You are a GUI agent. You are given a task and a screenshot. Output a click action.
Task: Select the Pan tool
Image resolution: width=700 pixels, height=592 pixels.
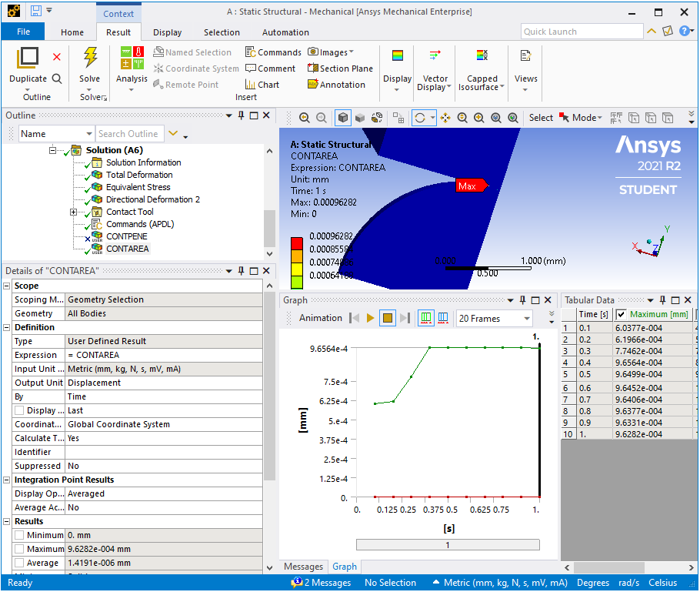445,118
